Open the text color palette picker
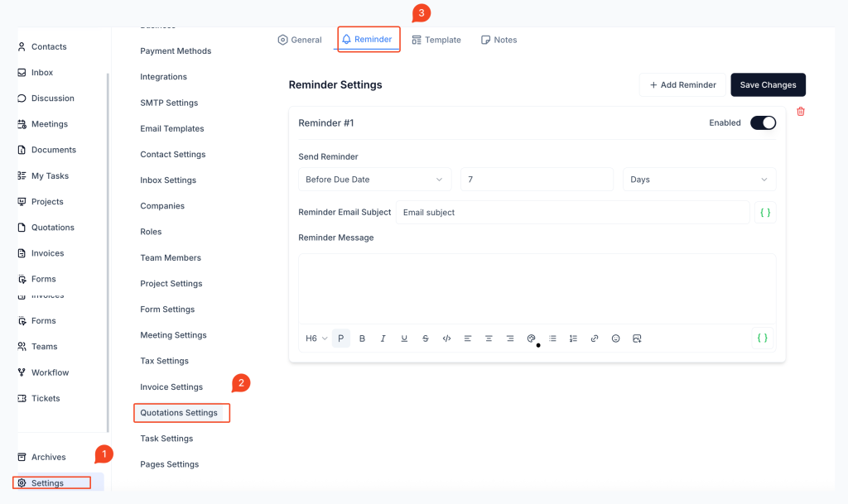The image size is (848, 504). (x=531, y=338)
